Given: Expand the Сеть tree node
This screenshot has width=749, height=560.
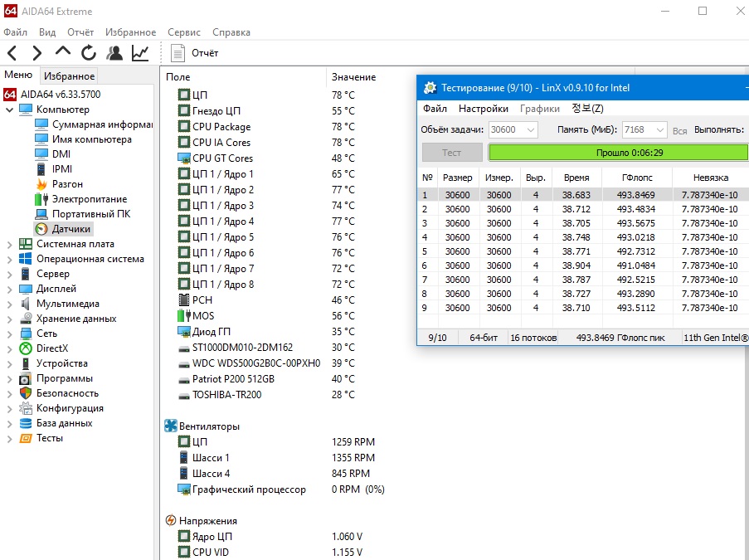Looking at the screenshot, I should [x=10, y=334].
